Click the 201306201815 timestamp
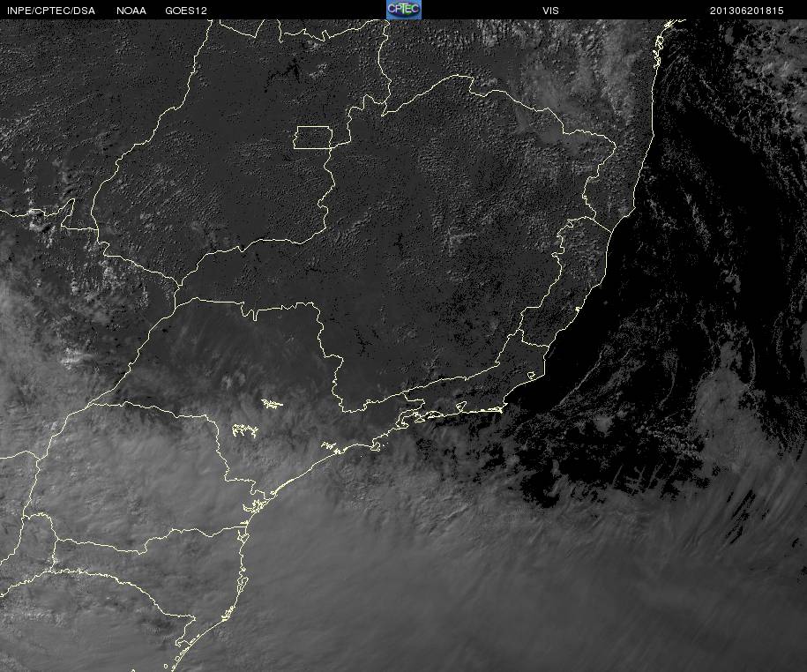This screenshot has height=672, width=807. (x=746, y=11)
